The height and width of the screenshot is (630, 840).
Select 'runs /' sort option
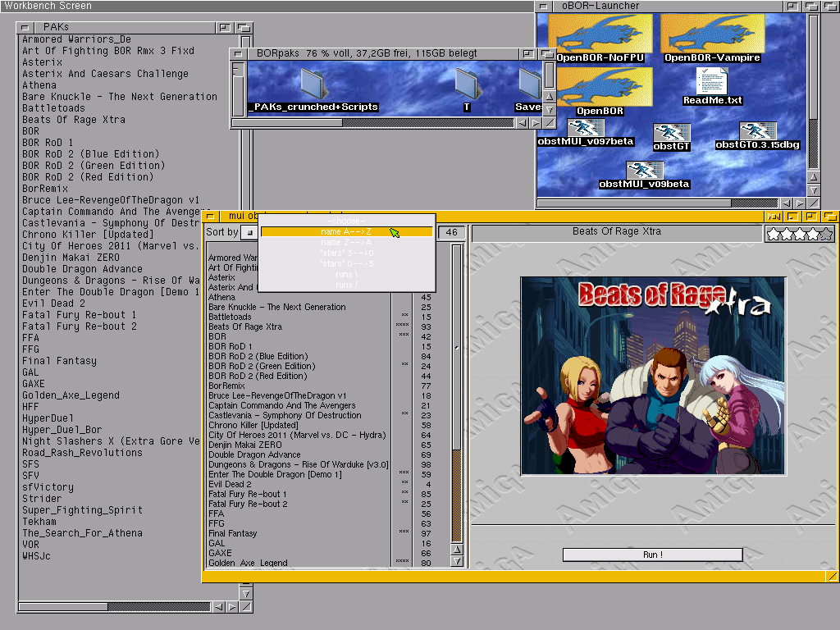click(x=345, y=285)
